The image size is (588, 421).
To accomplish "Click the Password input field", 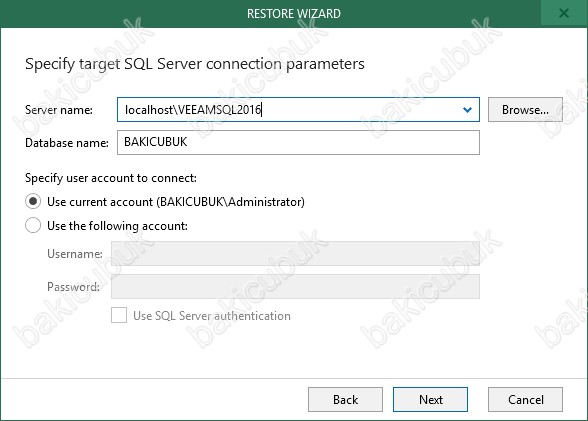I will pyautogui.click(x=295, y=287).
